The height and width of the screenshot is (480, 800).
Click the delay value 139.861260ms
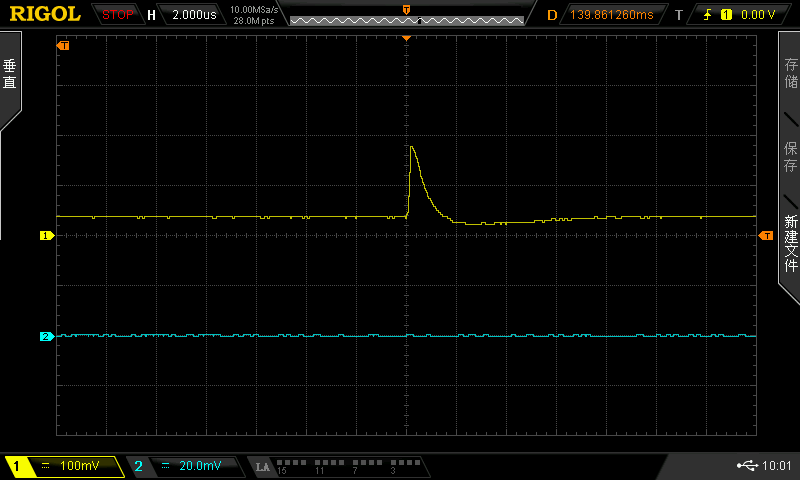click(x=611, y=15)
